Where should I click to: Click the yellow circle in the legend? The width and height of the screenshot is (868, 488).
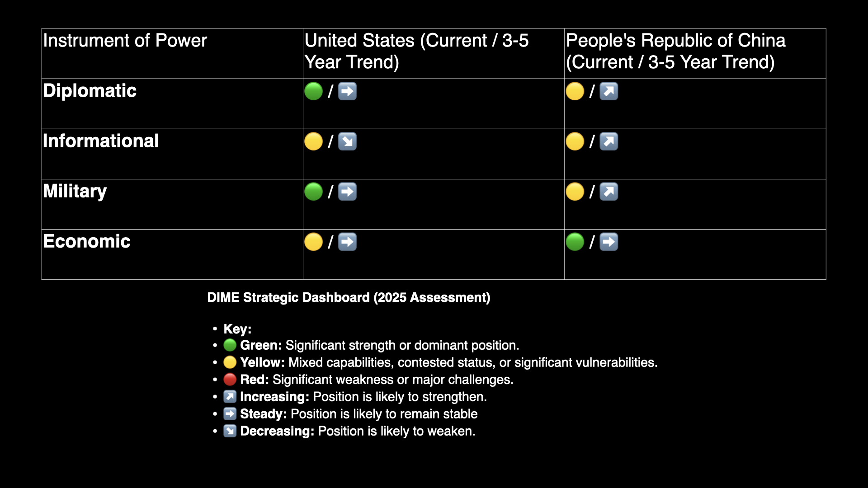tap(230, 362)
